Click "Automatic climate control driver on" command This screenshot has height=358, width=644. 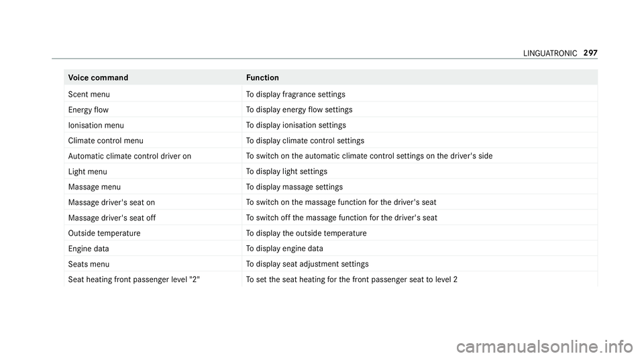[x=129, y=156]
